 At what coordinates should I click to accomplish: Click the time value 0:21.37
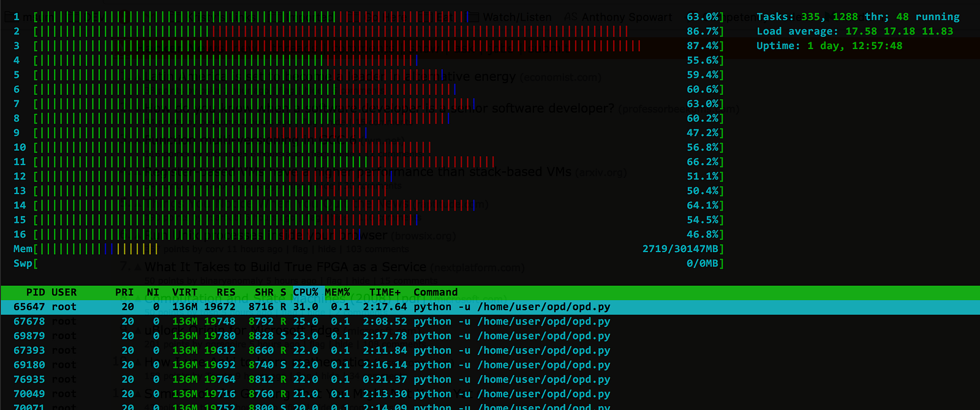(x=385, y=379)
